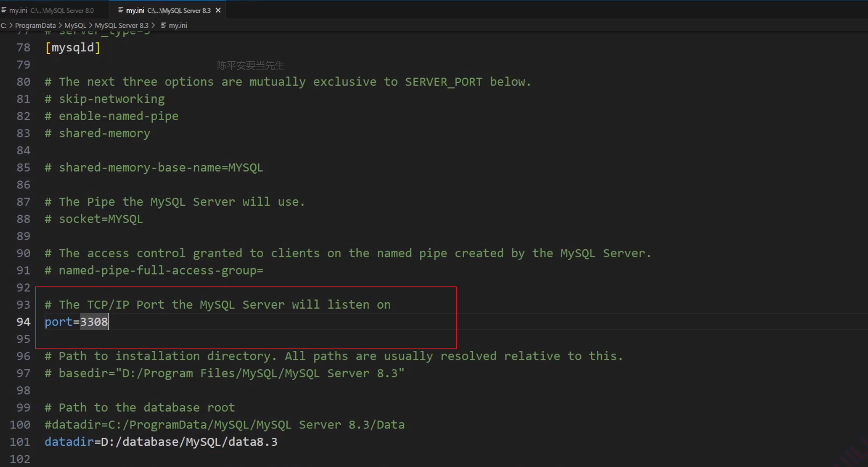868x467 pixels.
Task: Expand the MySQL breadcrumb segment
Action: click(x=75, y=25)
